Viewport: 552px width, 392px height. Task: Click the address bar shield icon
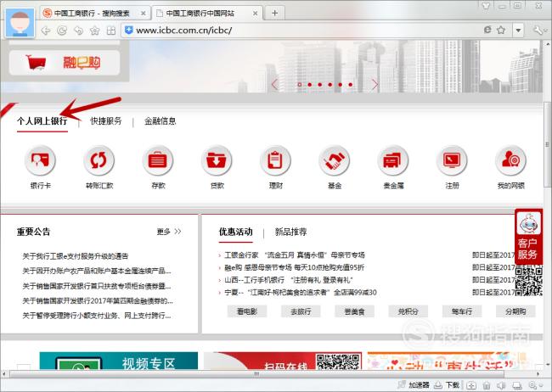point(129,31)
